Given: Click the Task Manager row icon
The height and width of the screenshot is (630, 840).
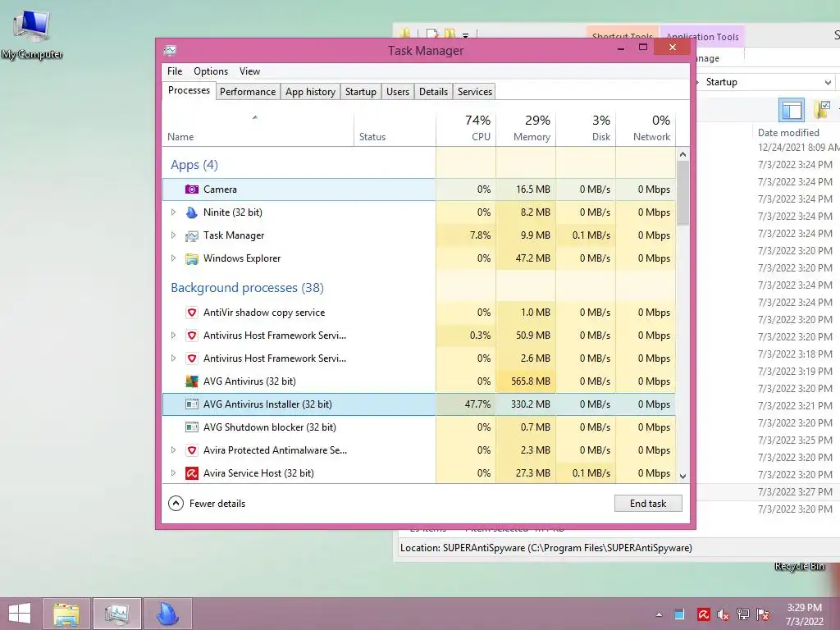Looking at the screenshot, I should (x=192, y=235).
